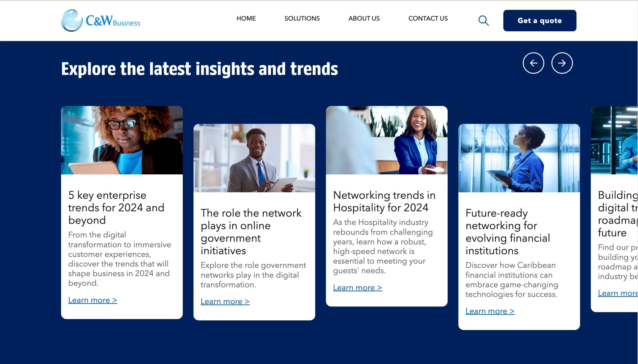Learn more about 5 key enterprise trends
This screenshot has width=638, height=364.
(92, 300)
